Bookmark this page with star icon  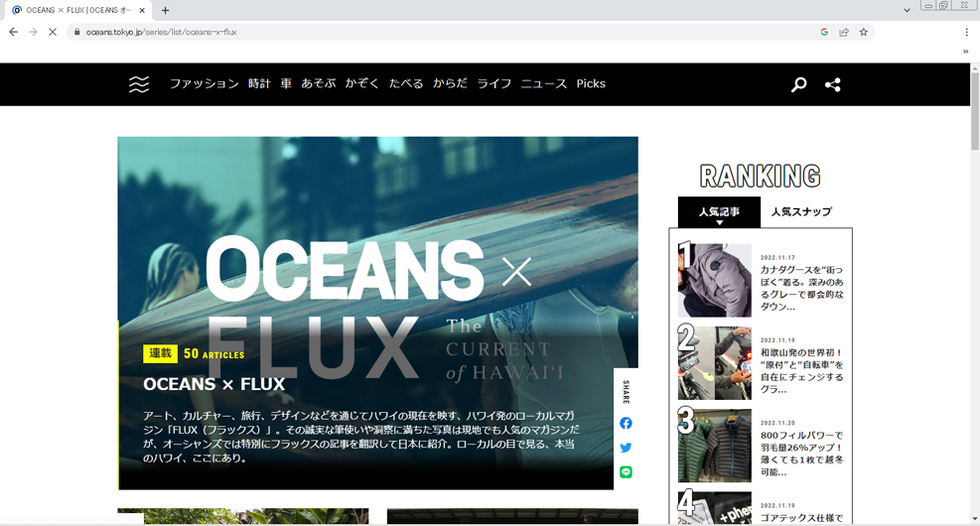pos(863,32)
